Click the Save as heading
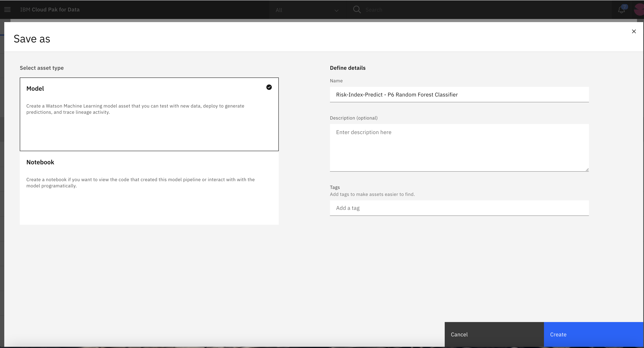Viewport: 644px width, 348px height. pos(32,39)
